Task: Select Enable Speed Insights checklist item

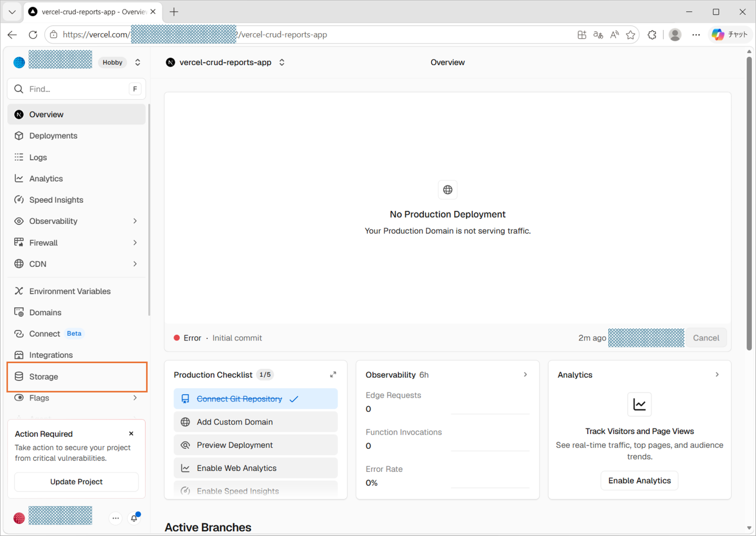Action: (x=256, y=490)
